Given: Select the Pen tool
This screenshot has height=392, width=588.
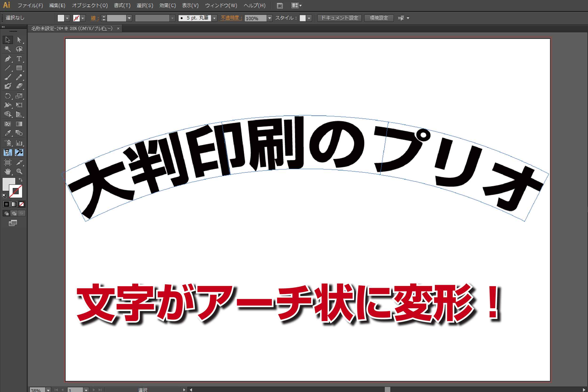Looking at the screenshot, I should 8,59.
